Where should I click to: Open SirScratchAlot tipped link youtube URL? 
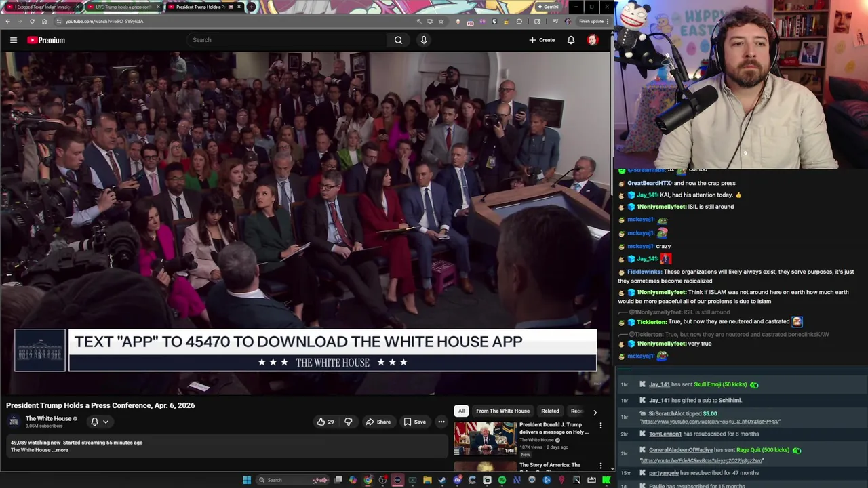click(710, 422)
